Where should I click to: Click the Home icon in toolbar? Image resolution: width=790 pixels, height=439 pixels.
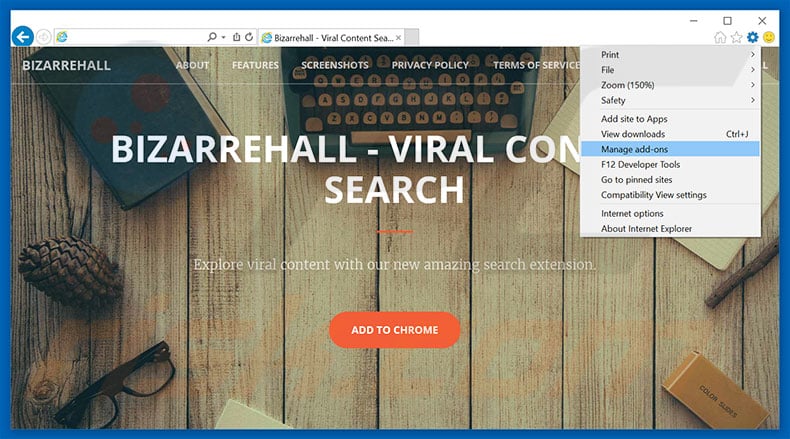point(720,37)
